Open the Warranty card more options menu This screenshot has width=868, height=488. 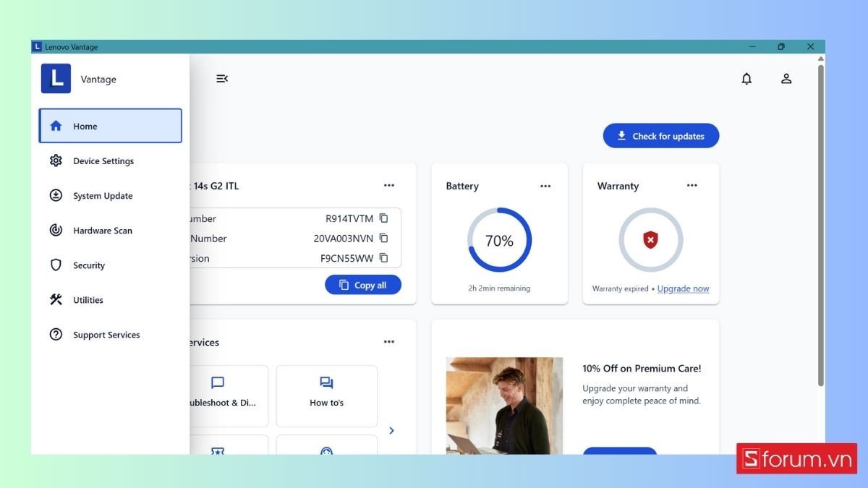tap(692, 186)
